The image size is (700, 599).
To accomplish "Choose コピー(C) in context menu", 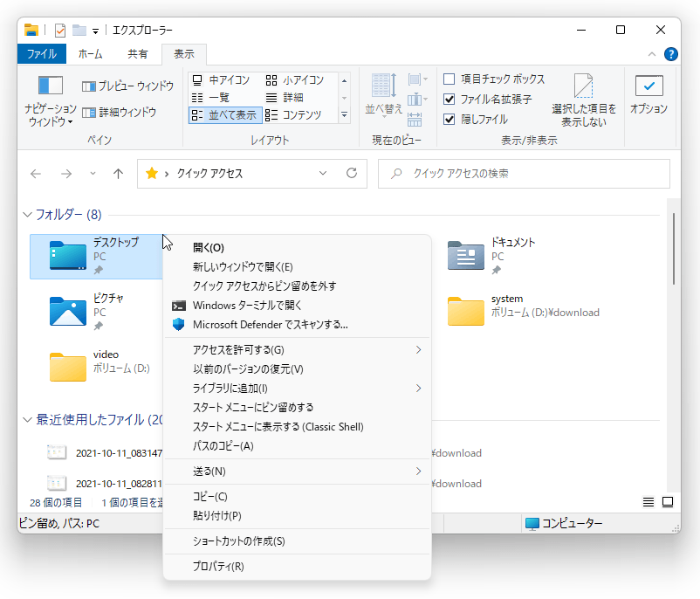I will 297,496.
